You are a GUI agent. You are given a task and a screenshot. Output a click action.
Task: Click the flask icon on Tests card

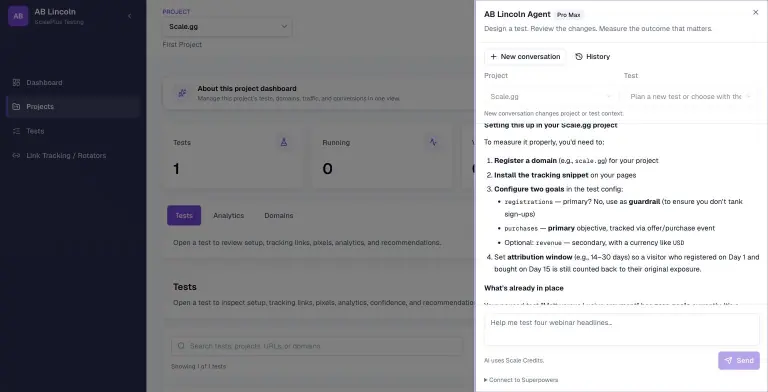point(284,142)
